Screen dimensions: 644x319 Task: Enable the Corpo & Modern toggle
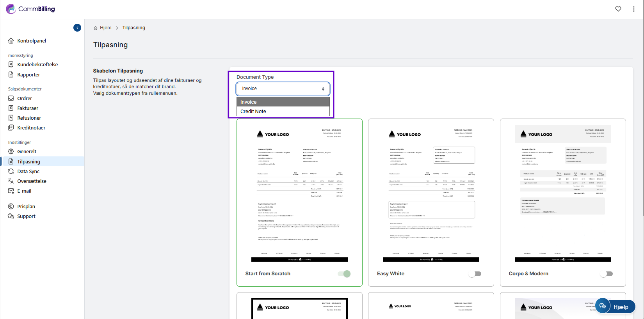pos(607,274)
